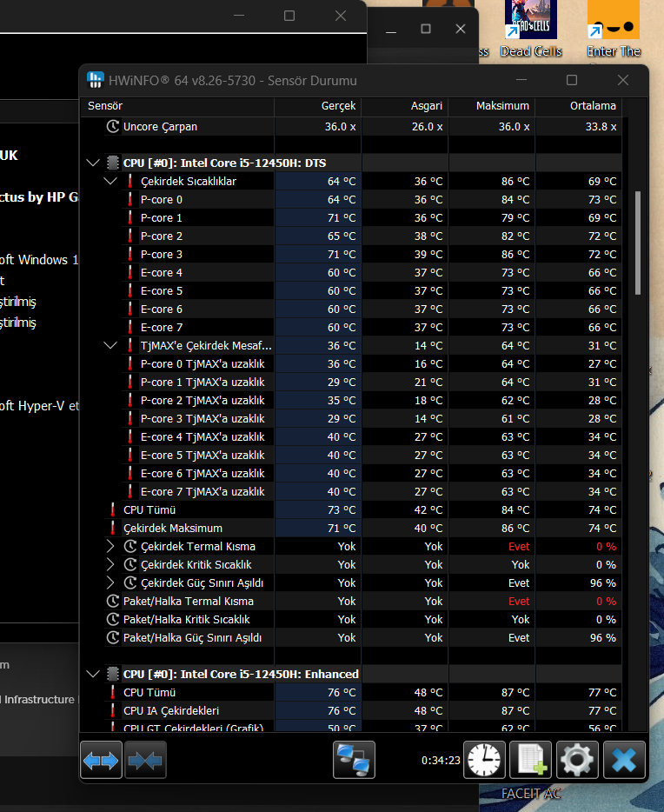664x812 pixels.
Task: Click the 0:34:23 elapsed time display
Action: 441,760
